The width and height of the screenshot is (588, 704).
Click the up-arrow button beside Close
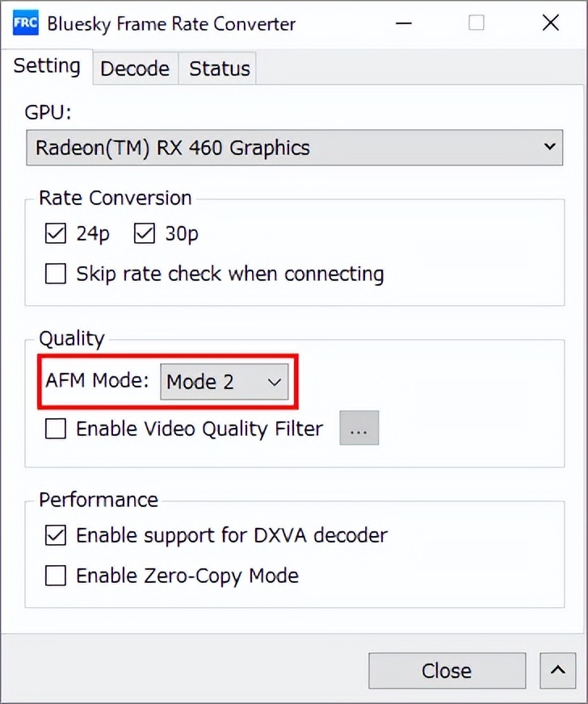[557, 670]
